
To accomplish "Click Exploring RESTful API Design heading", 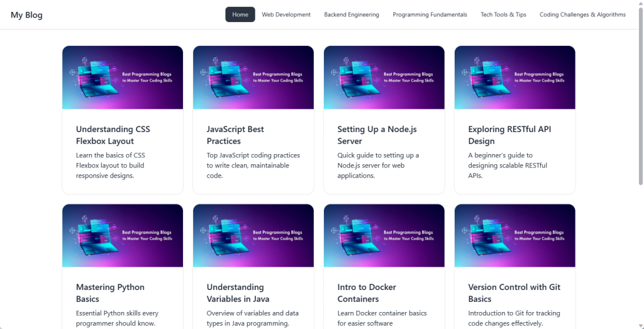I will (x=509, y=135).
